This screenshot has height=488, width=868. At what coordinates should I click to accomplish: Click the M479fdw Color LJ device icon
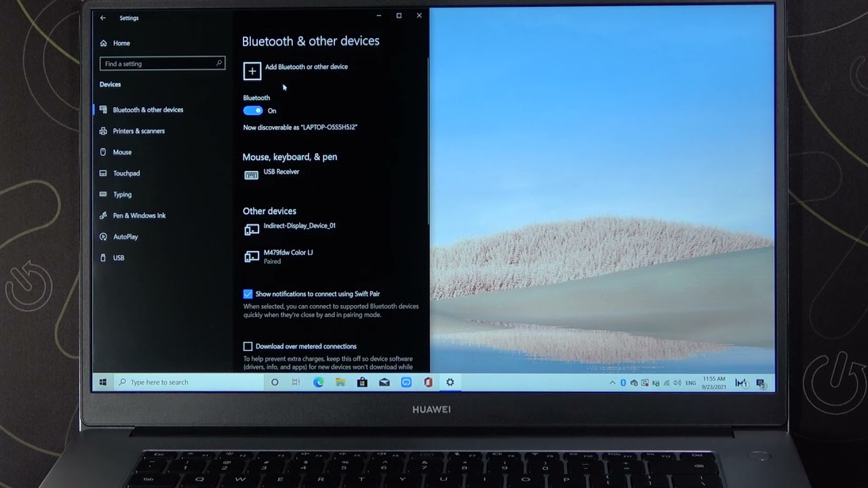click(252, 256)
